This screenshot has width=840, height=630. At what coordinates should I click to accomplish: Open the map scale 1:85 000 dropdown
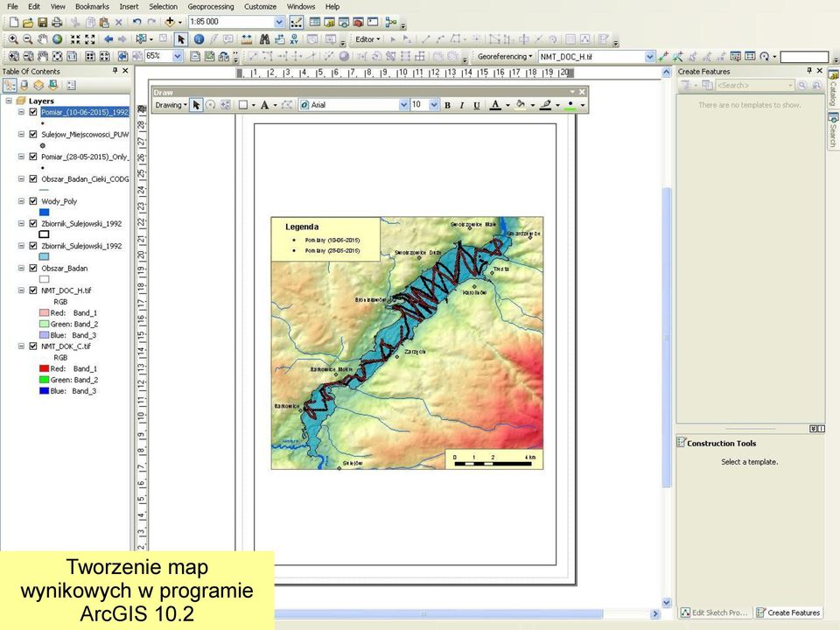tap(279, 22)
